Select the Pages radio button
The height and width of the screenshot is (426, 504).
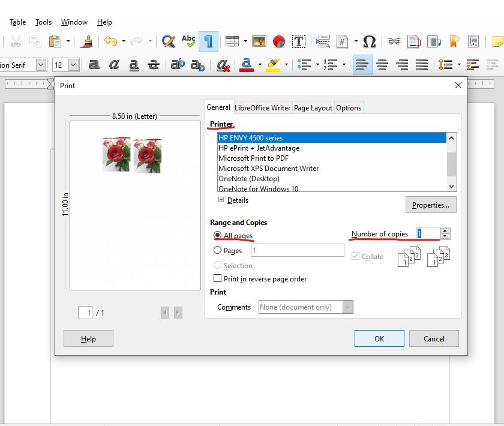tap(218, 250)
